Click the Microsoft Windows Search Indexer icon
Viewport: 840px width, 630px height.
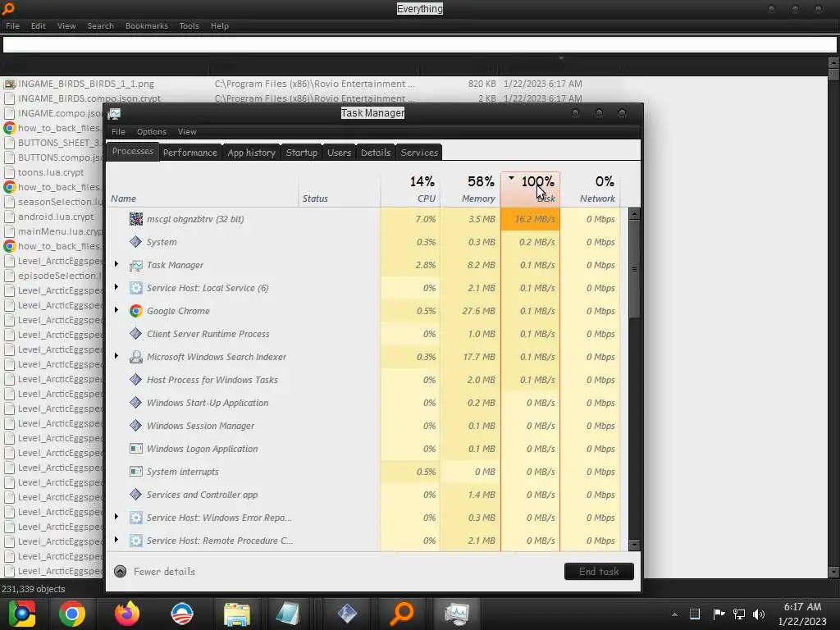pos(136,357)
